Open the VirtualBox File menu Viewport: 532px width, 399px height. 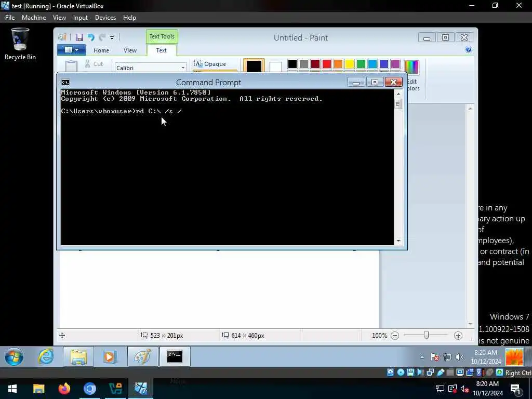click(10, 18)
